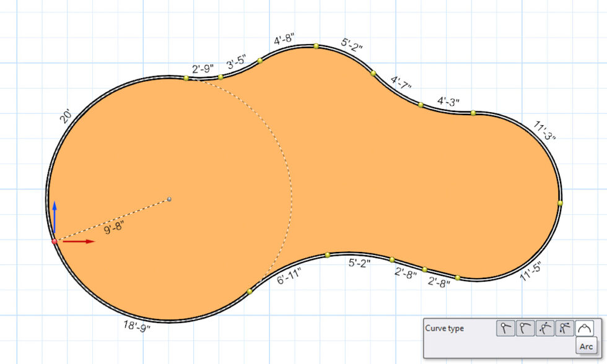The height and width of the screenshot is (364, 607).
Task: Select the corner point curve type icon
Action: 505,328
